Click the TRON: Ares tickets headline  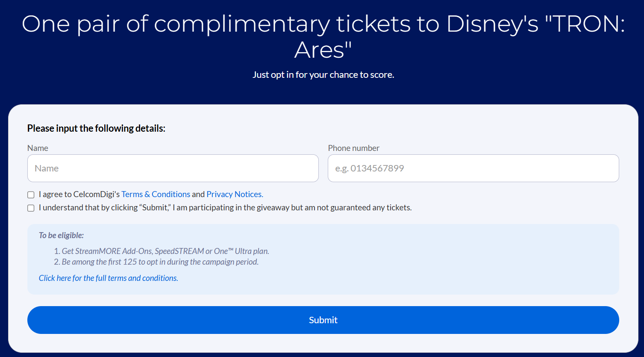click(323, 37)
